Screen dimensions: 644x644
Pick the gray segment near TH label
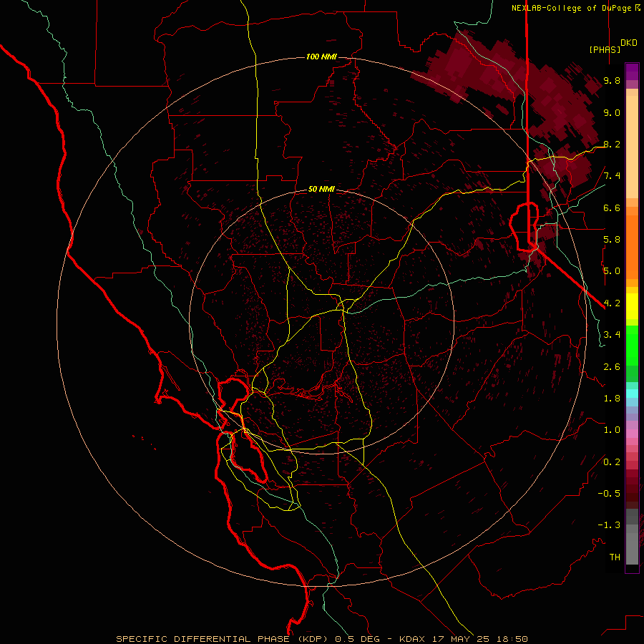pos(632,548)
